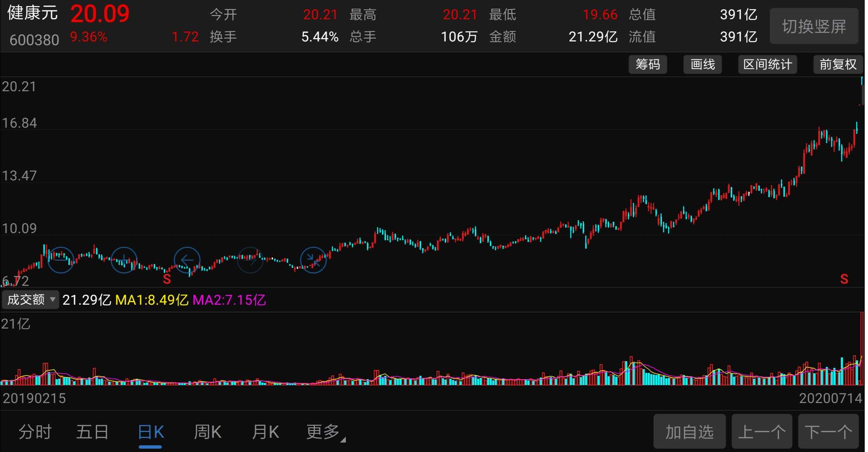Expand the 成交额 indicator dropdown
Screen dimensions: 868x452
31,300
